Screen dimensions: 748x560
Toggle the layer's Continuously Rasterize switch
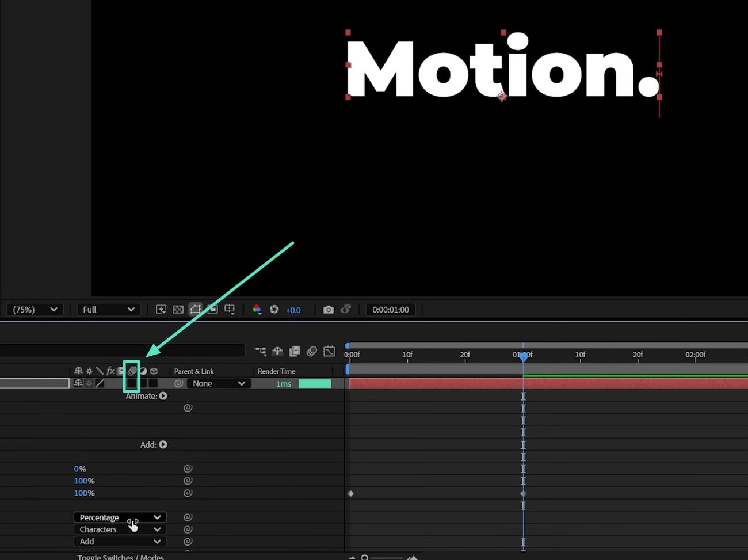pyautogui.click(x=89, y=383)
